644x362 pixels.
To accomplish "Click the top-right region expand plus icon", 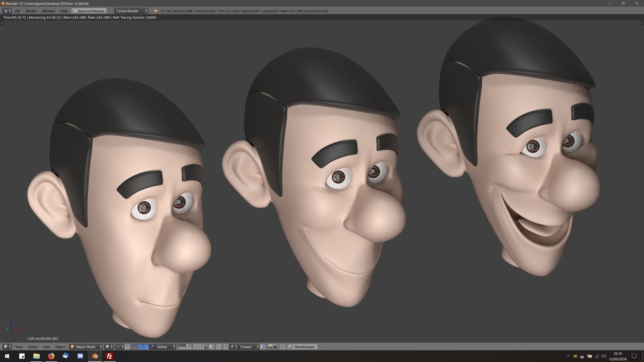I will click(x=642, y=23).
